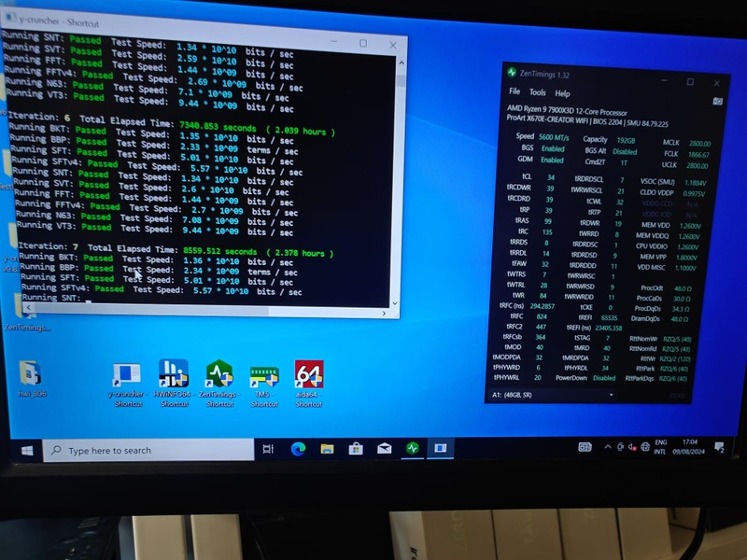Open Mail app from taskbar

pyautogui.click(x=384, y=449)
